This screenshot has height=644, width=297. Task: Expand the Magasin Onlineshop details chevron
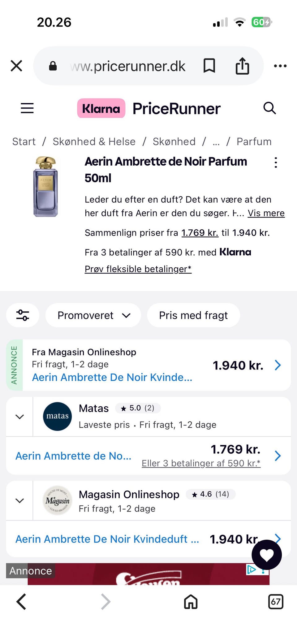tap(19, 501)
